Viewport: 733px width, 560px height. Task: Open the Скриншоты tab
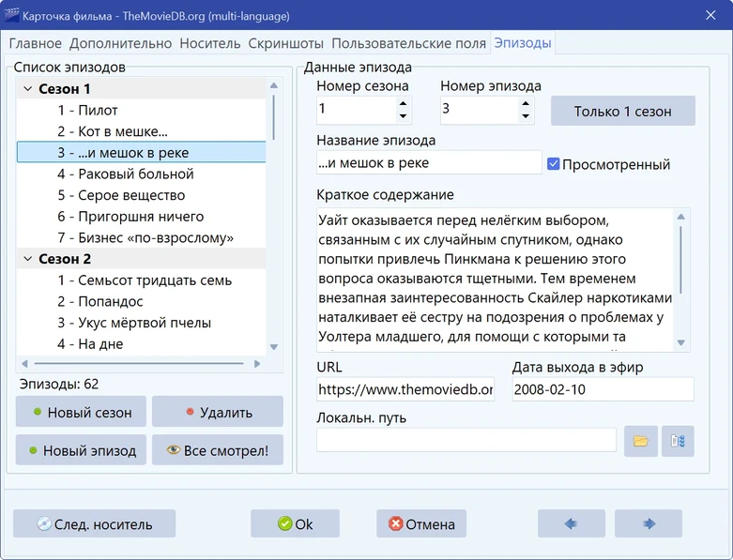pyautogui.click(x=285, y=43)
